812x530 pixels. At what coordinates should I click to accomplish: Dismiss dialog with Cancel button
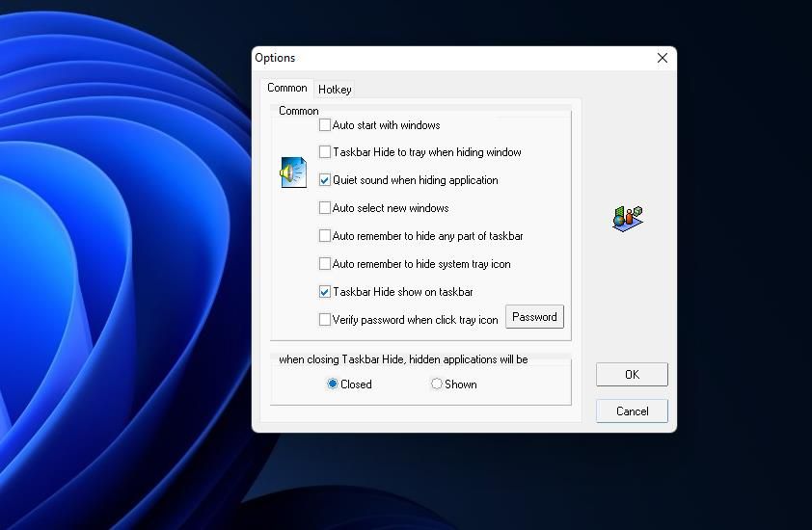tap(632, 411)
